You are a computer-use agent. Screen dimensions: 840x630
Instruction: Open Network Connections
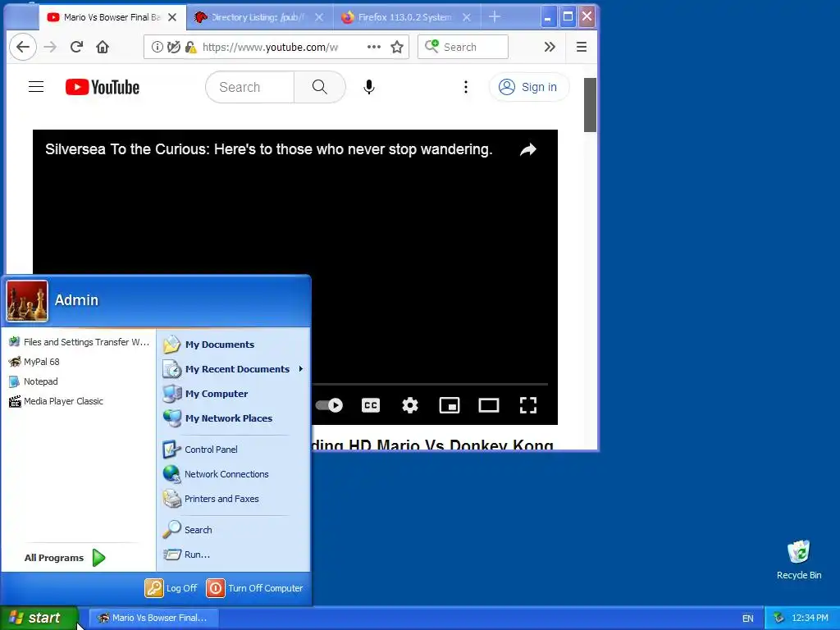[x=216, y=474]
